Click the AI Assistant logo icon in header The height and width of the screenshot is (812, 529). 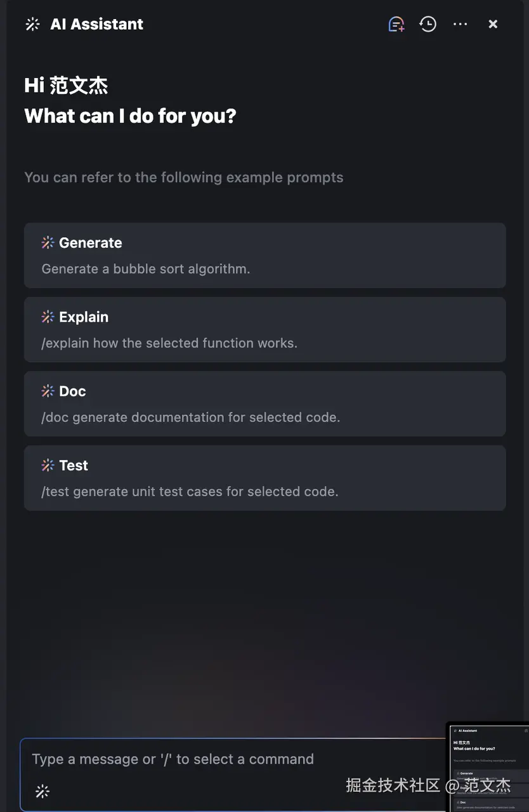coord(32,24)
